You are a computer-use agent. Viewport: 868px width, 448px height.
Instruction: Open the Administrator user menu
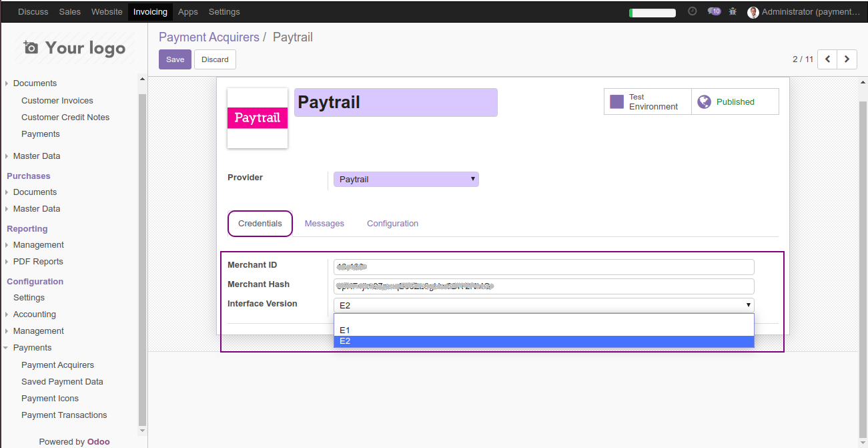(805, 12)
